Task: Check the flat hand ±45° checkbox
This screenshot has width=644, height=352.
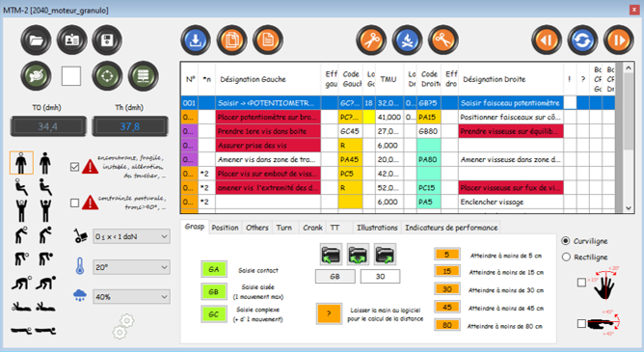Action: click(581, 324)
